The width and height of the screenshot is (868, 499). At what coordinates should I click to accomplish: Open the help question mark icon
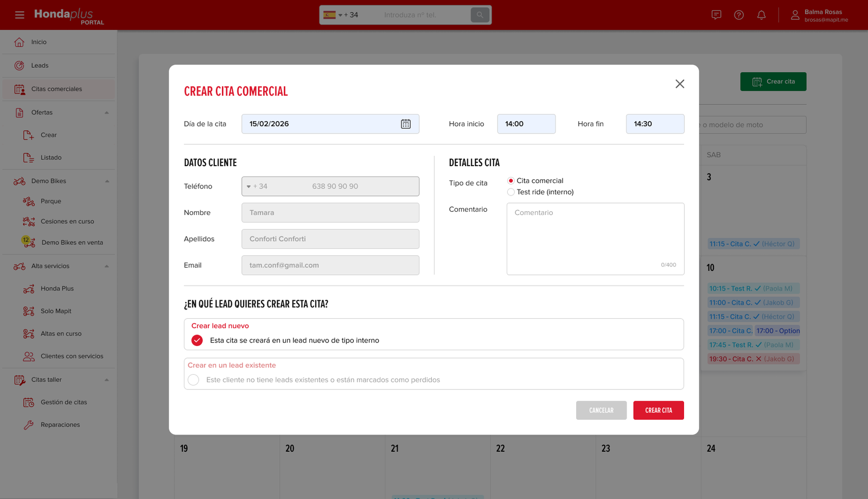(x=739, y=15)
